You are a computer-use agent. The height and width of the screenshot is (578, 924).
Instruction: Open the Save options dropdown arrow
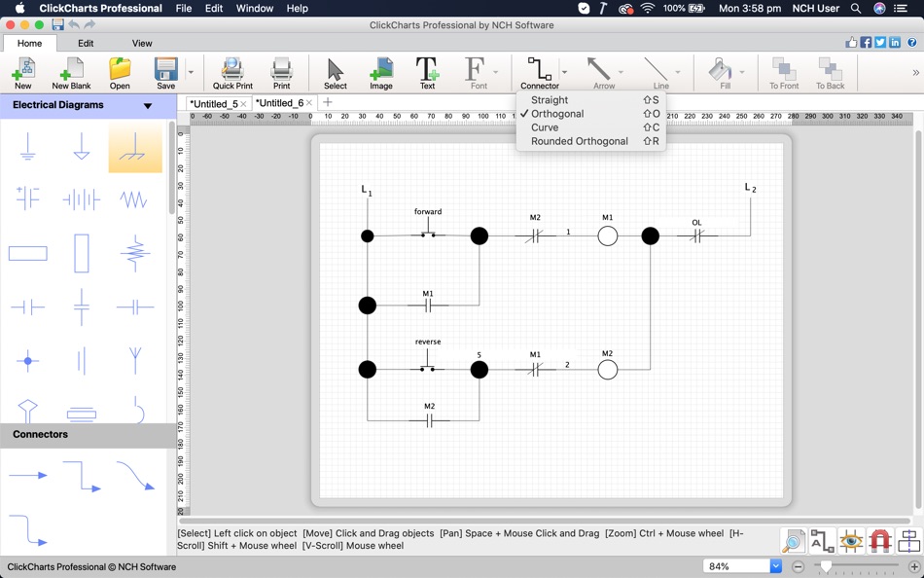(x=191, y=72)
